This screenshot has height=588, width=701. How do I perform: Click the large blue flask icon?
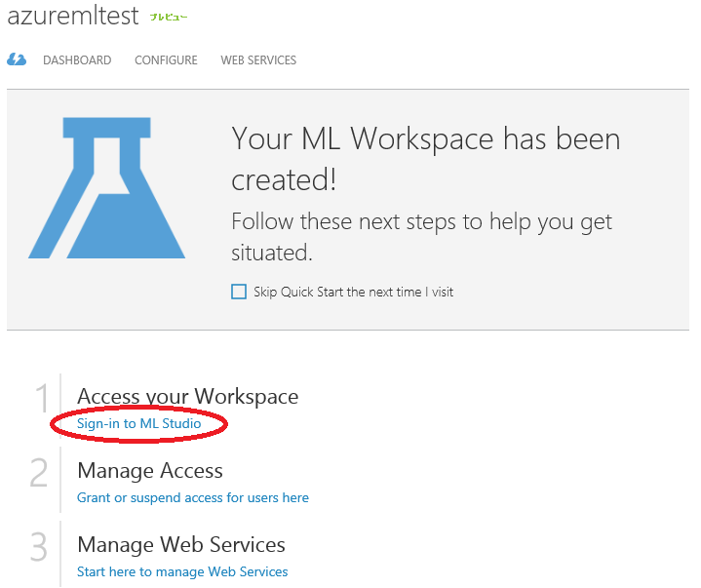click(107, 188)
